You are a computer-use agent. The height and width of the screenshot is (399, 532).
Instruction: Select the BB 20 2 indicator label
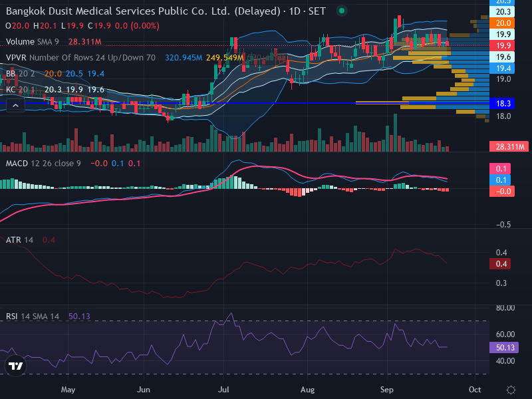[x=21, y=74]
